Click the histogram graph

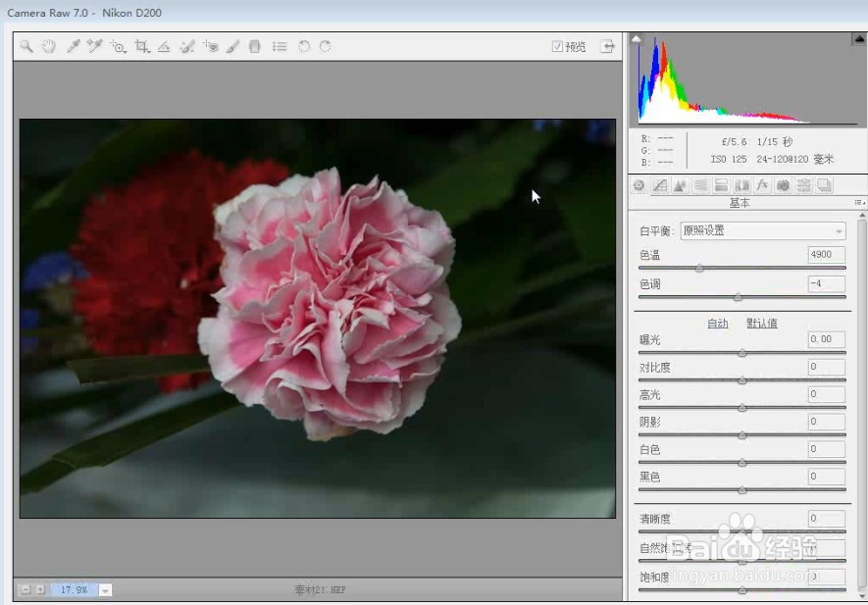(x=747, y=80)
